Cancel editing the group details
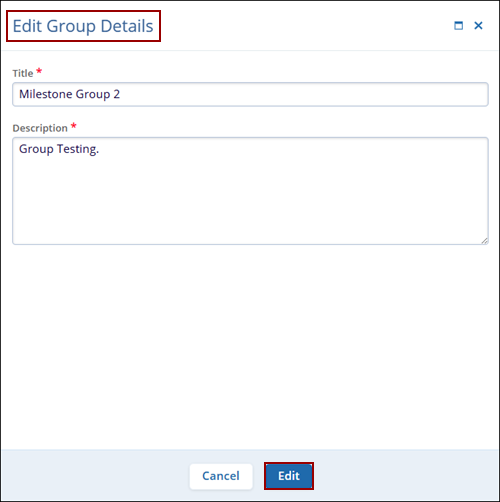Screen dimensions: 500x502 click(221, 476)
